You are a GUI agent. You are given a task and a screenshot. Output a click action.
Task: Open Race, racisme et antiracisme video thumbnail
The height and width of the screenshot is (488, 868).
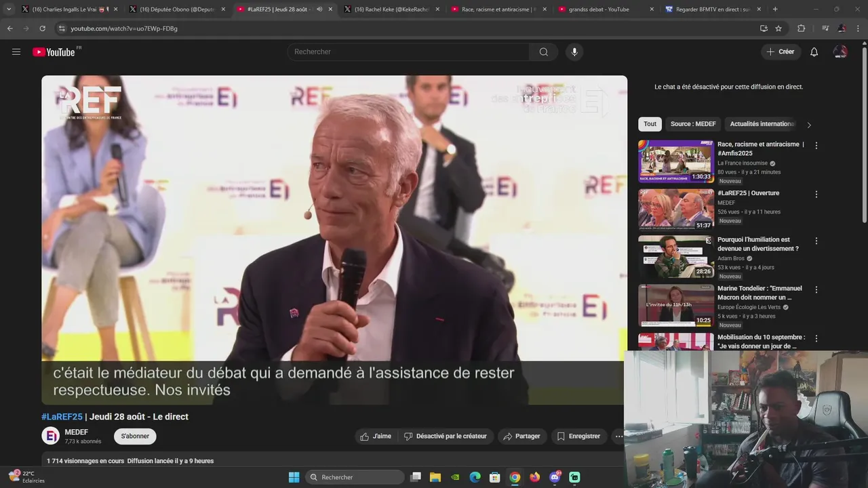tap(675, 161)
